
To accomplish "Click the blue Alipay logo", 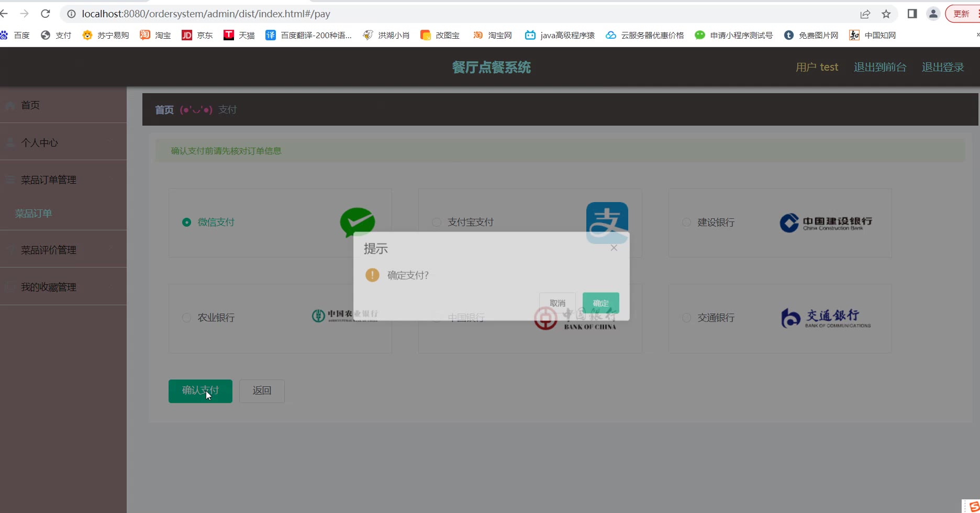I will (607, 222).
